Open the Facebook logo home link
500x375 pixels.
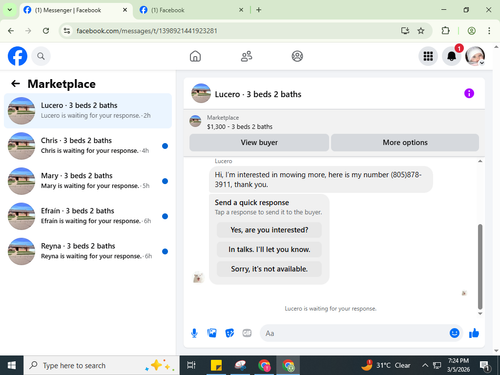[x=17, y=56]
